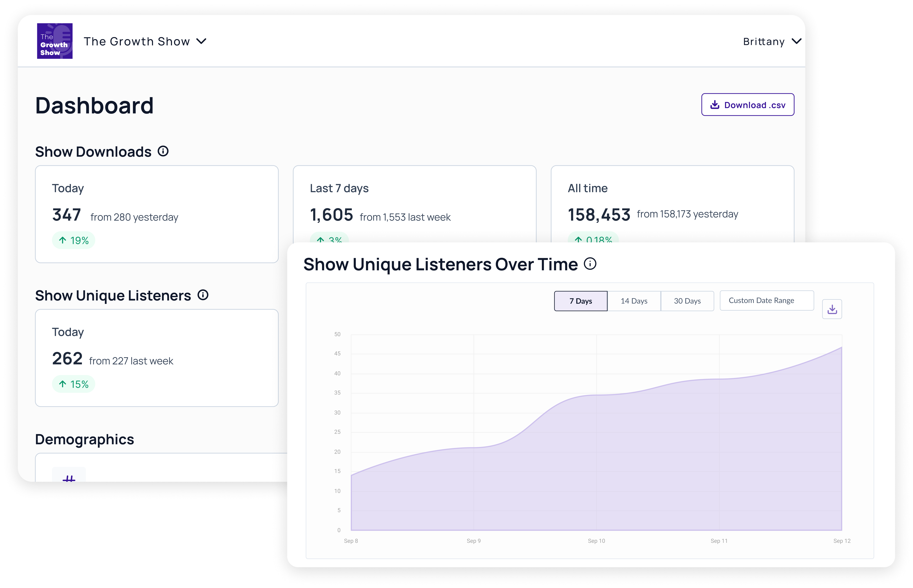Click the Download .csv button
913x588 pixels.
(748, 105)
